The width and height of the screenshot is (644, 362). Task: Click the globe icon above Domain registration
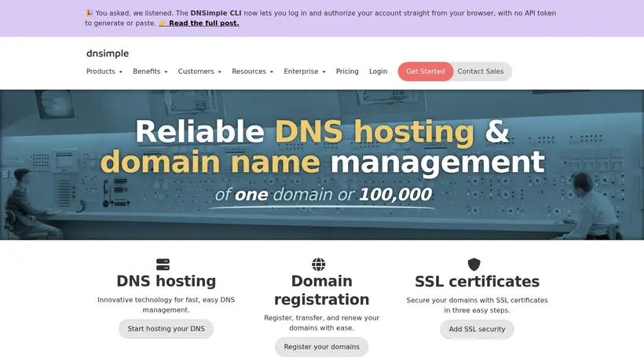[x=318, y=265]
